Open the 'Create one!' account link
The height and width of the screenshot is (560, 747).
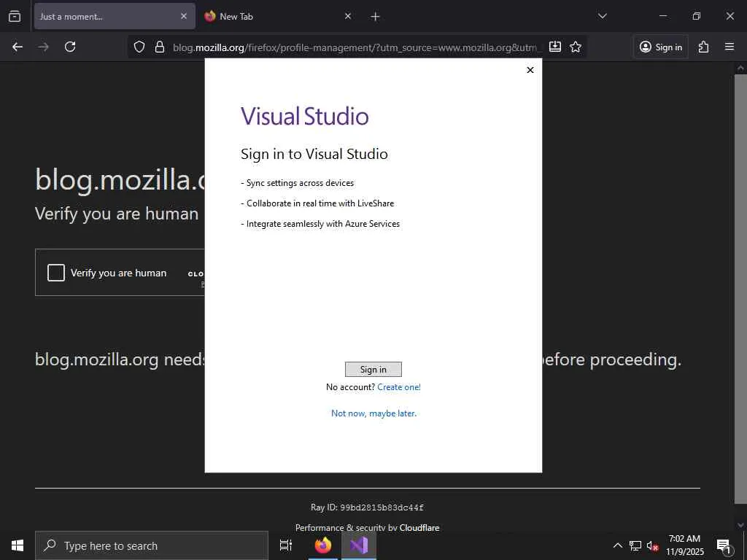(x=399, y=387)
